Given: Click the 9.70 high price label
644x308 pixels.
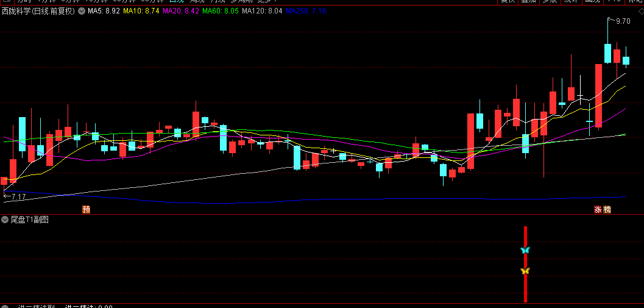Looking at the screenshot, I should 623,21.
